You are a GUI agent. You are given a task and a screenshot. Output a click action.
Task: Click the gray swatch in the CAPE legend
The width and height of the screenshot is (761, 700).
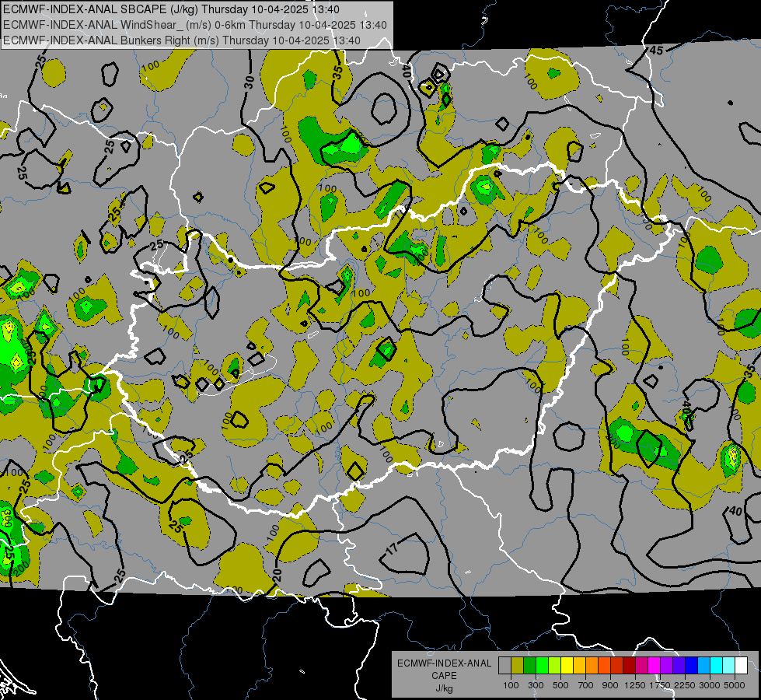(x=504, y=665)
